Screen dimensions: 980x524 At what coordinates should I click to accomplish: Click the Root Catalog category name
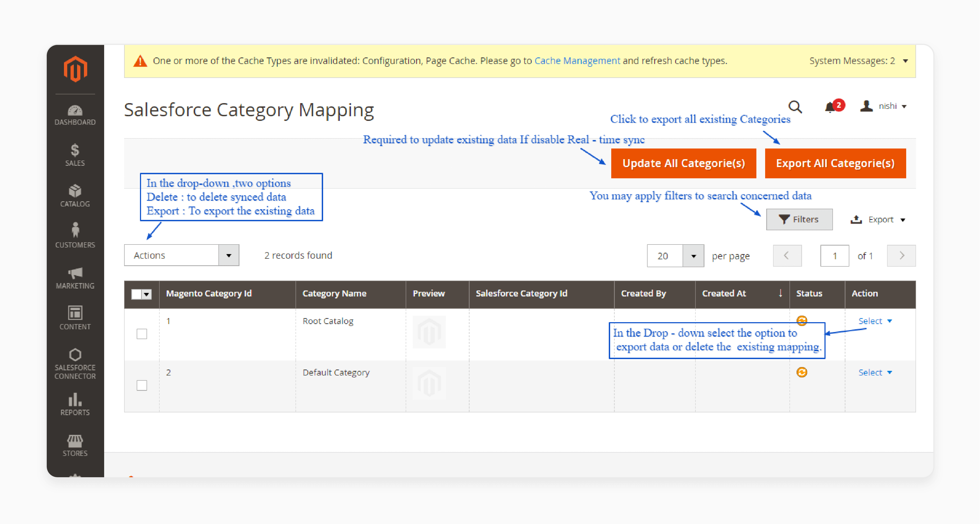(x=328, y=321)
